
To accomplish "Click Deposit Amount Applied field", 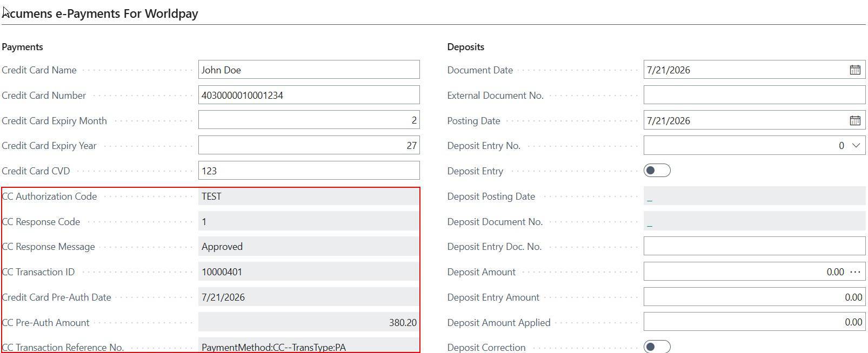I will [x=754, y=322].
